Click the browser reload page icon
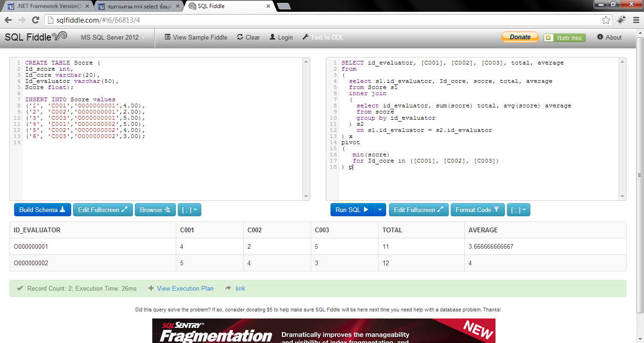Image resolution: width=644 pixels, height=343 pixels. tap(35, 20)
